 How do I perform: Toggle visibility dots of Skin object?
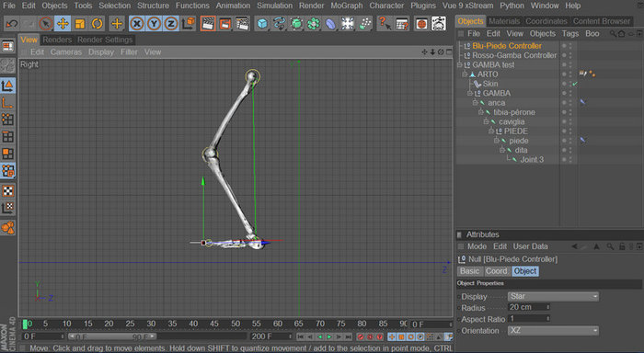(568, 84)
